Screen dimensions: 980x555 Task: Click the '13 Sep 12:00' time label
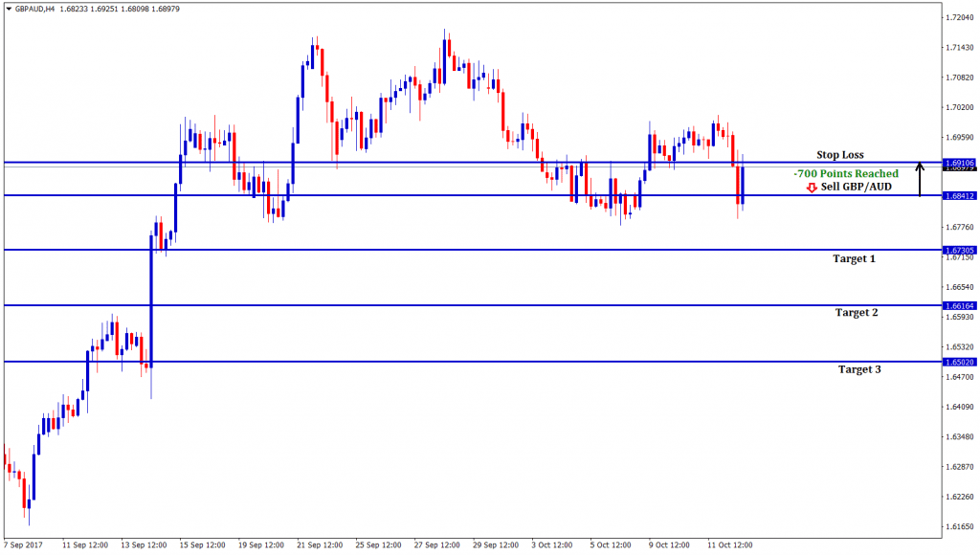tap(144, 545)
